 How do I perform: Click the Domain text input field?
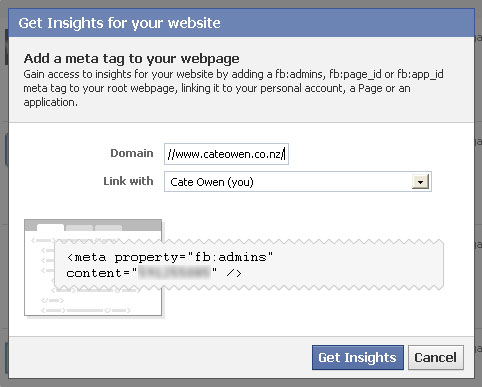[226, 154]
